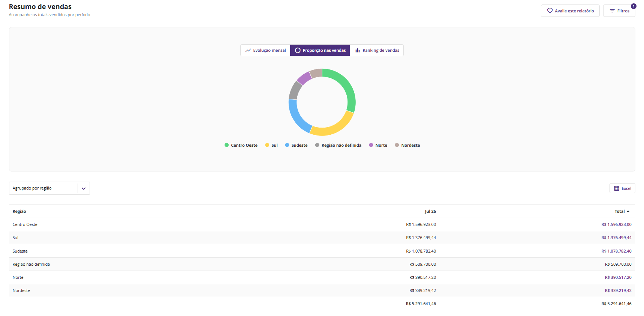
Task: Click the heart icon in Avalie este relatório
Action: (550, 11)
